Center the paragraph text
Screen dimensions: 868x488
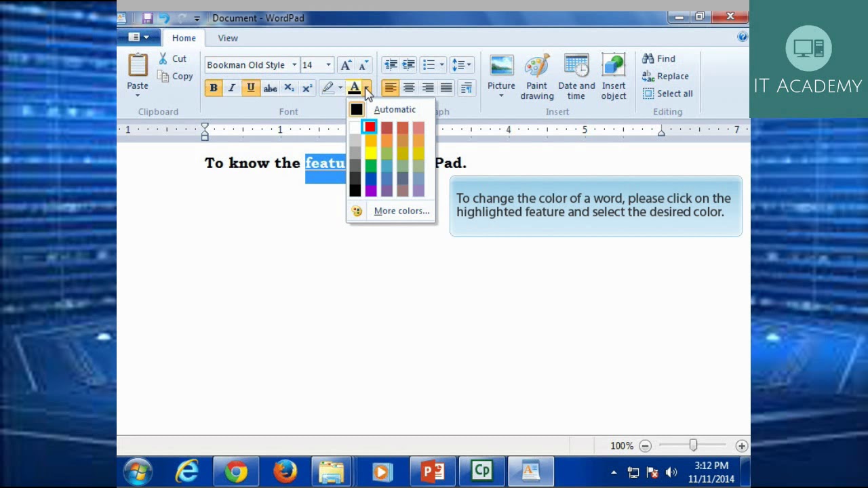(409, 88)
